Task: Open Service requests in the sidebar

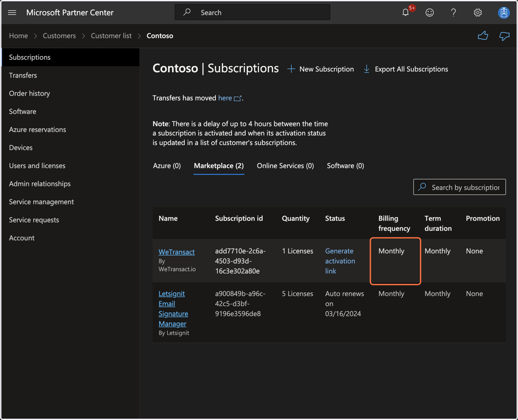Action: [70, 220]
